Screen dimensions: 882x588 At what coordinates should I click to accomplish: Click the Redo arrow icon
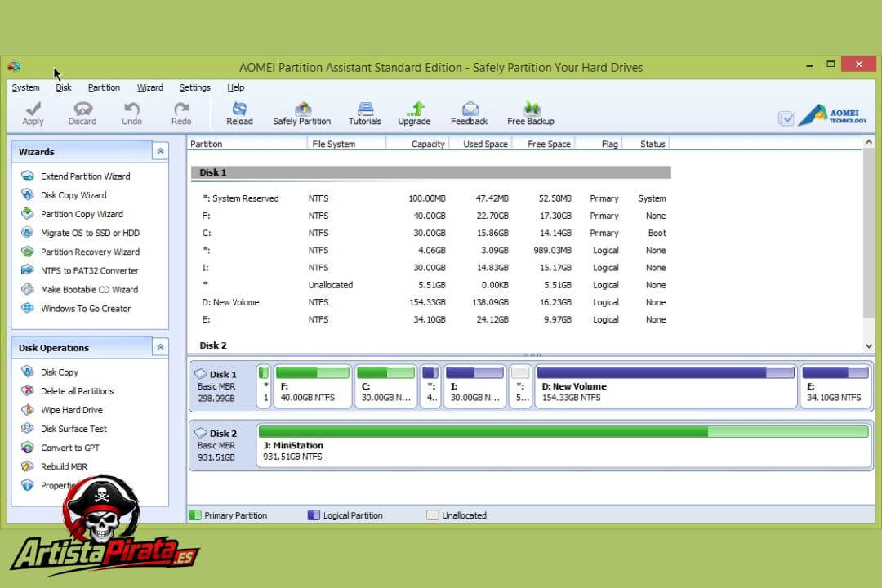(x=181, y=113)
